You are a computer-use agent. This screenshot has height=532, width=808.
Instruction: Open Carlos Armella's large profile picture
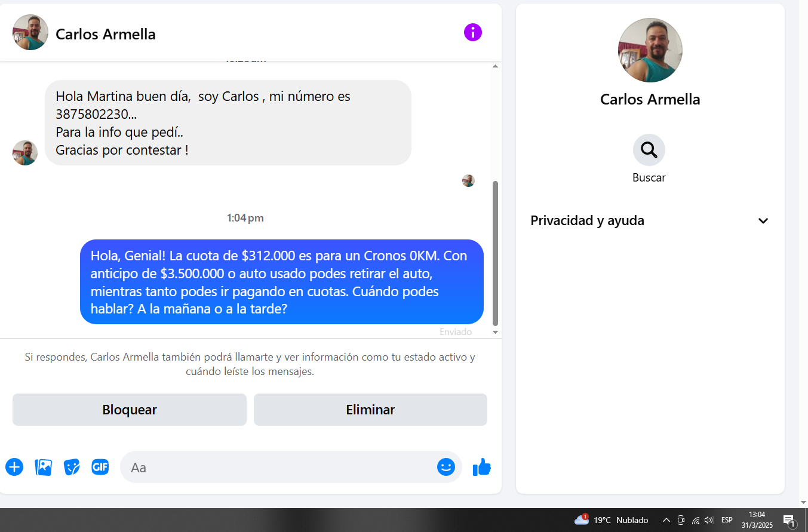point(650,50)
